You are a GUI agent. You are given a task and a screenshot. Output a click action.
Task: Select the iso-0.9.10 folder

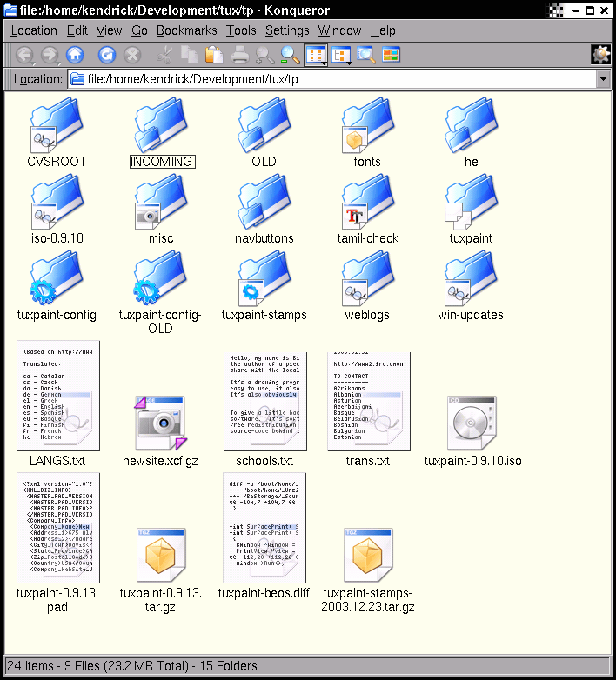pos(57,209)
